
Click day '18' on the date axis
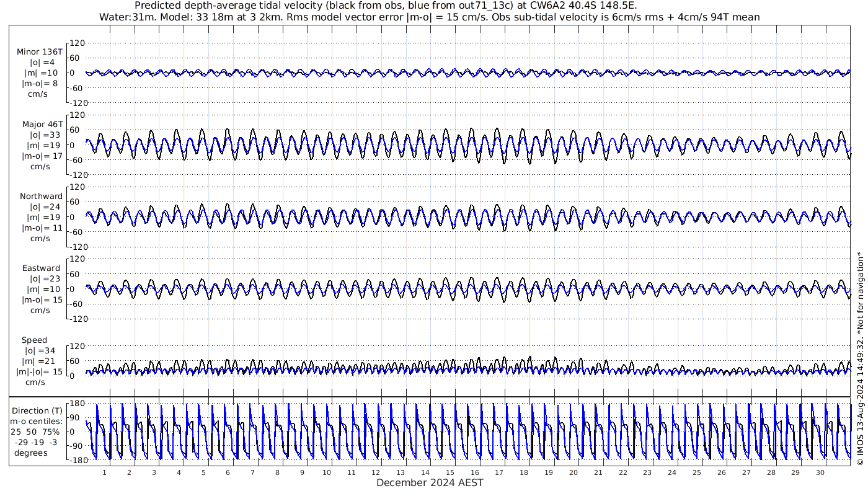click(524, 472)
